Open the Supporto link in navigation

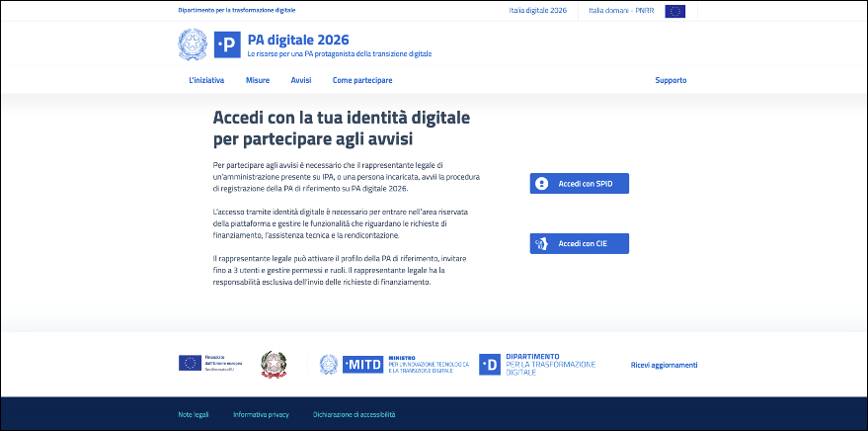click(671, 80)
